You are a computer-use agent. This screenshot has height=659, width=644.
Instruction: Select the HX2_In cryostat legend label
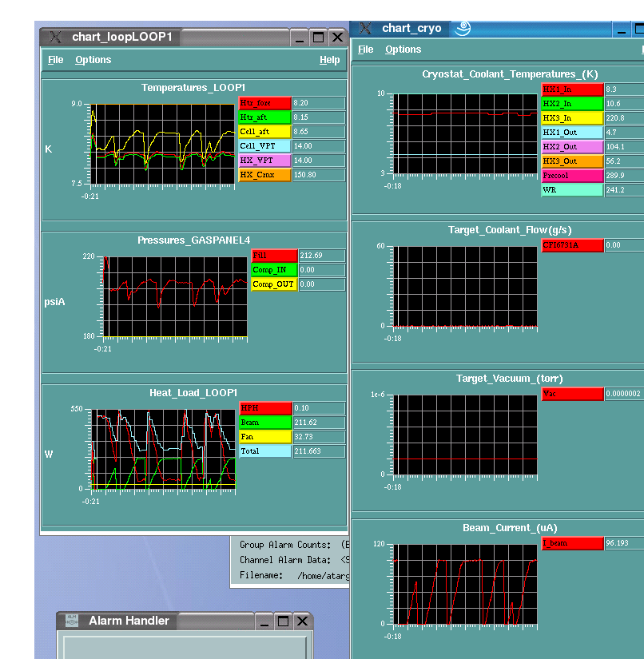coord(573,103)
